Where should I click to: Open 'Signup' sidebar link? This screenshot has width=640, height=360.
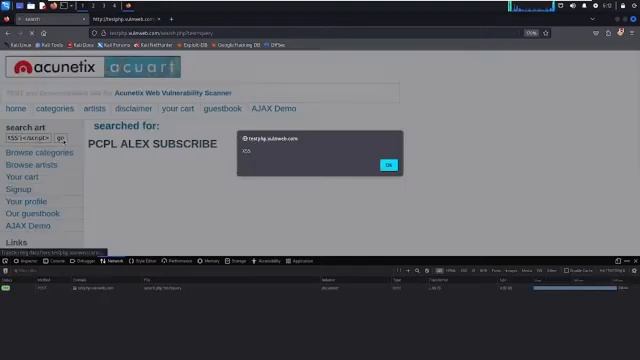pyautogui.click(x=18, y=189)
